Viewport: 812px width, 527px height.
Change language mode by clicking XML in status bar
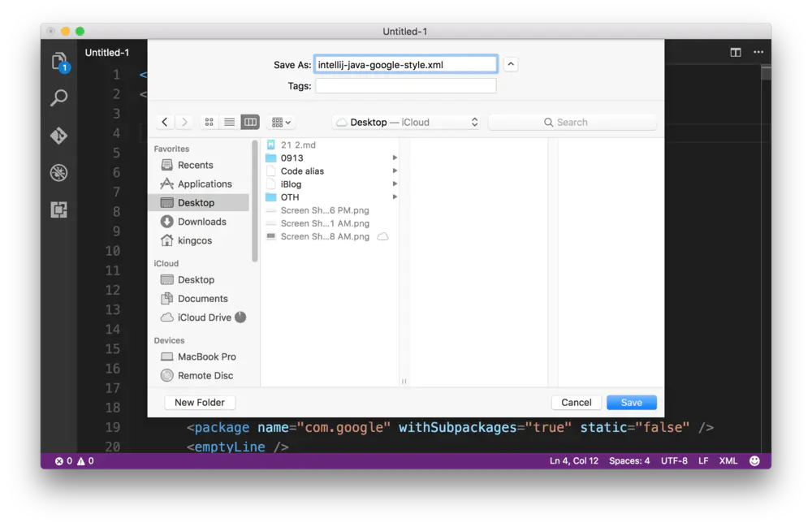(728, 460)
